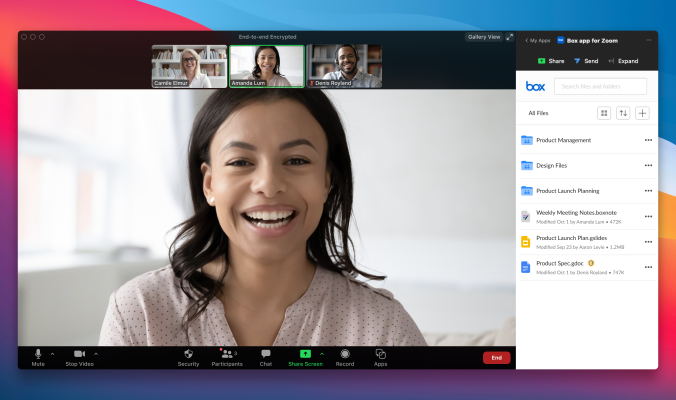The height and width of the screenshot is (400, 676).
Task: Open the Participants panel
Action: (226, 354)
